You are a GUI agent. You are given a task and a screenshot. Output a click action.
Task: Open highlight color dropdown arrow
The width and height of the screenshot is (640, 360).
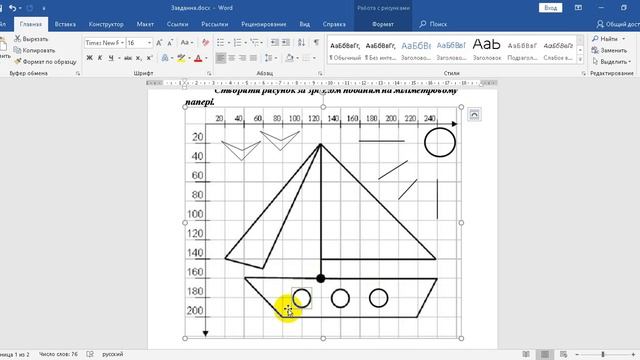[x=189, y=58]
